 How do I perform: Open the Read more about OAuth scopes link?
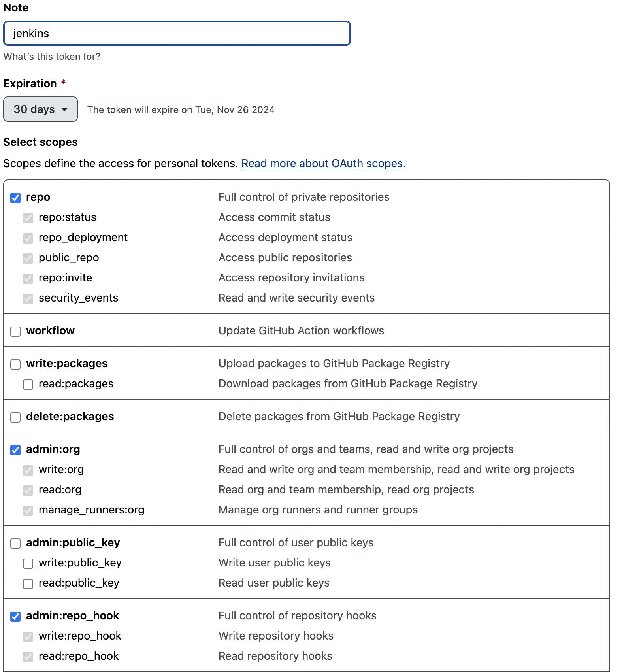pos(323,163)
